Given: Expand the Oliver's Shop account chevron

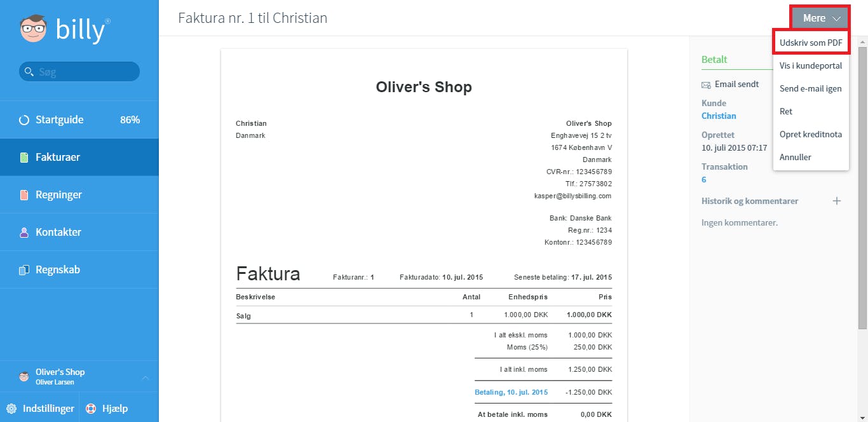Looking at the screenshot, I should 145,378.
